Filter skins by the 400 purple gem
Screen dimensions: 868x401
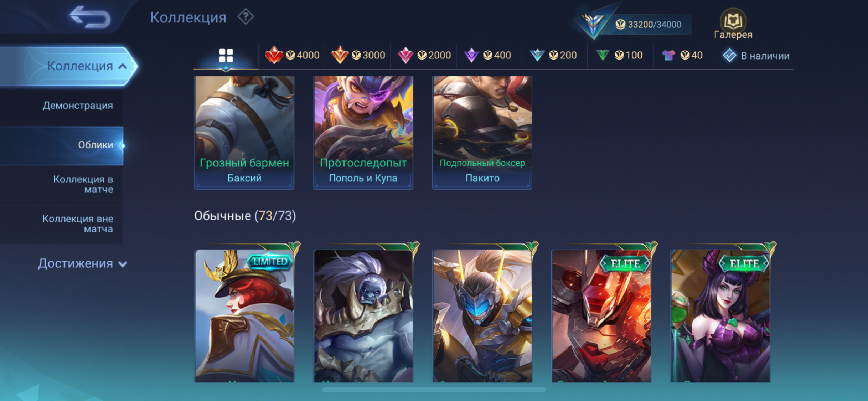pyautogui.click(x=487, y=55)
